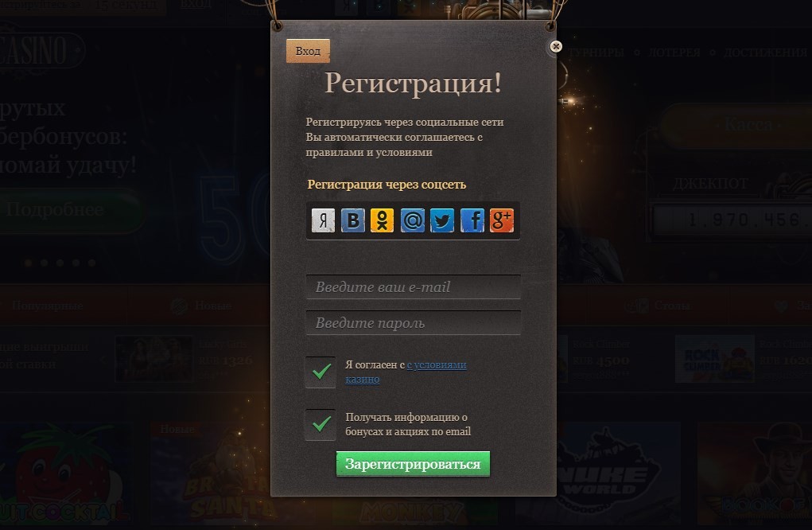
Task: Choose Odnoklassniki social login icon
Action: pyautogui.click(x=383, y=220)
